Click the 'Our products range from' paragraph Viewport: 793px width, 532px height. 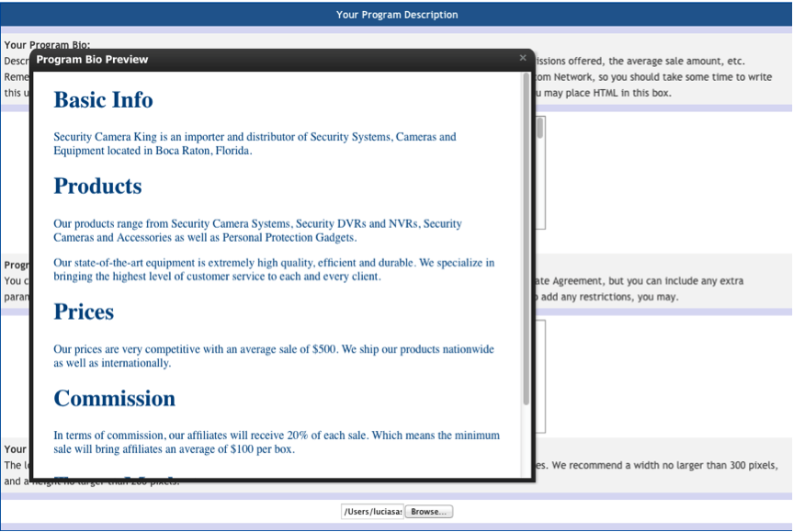(x=257, y=231)
